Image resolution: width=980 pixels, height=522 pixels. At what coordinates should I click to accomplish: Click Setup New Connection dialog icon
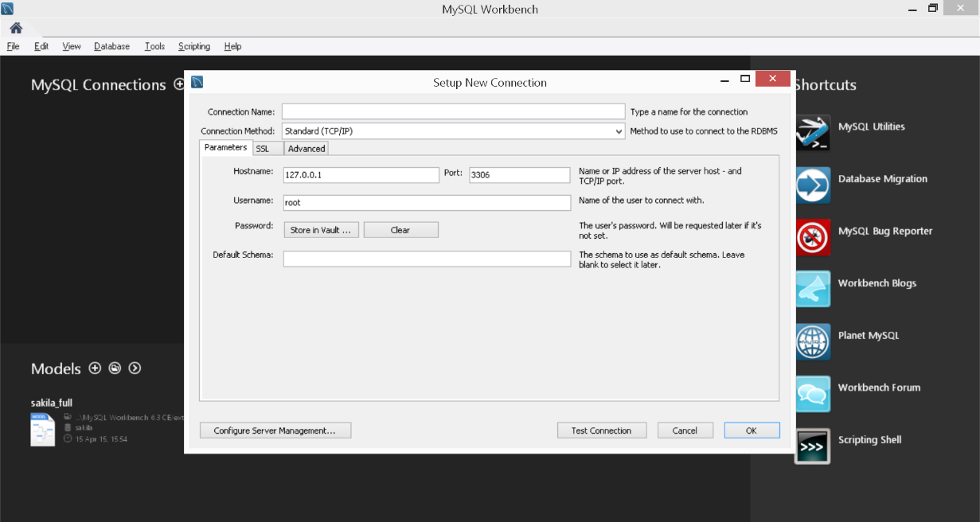click(x=197, y=81)
